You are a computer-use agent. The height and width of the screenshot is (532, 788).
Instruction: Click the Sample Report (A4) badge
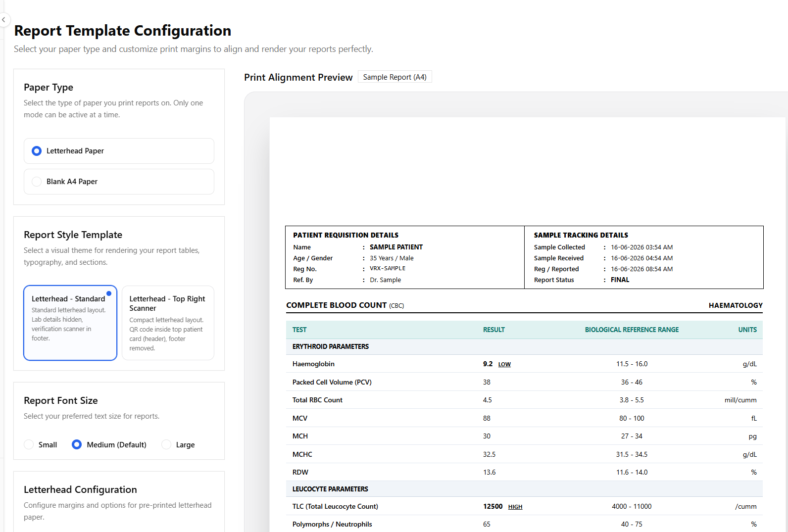coord(395,77)
